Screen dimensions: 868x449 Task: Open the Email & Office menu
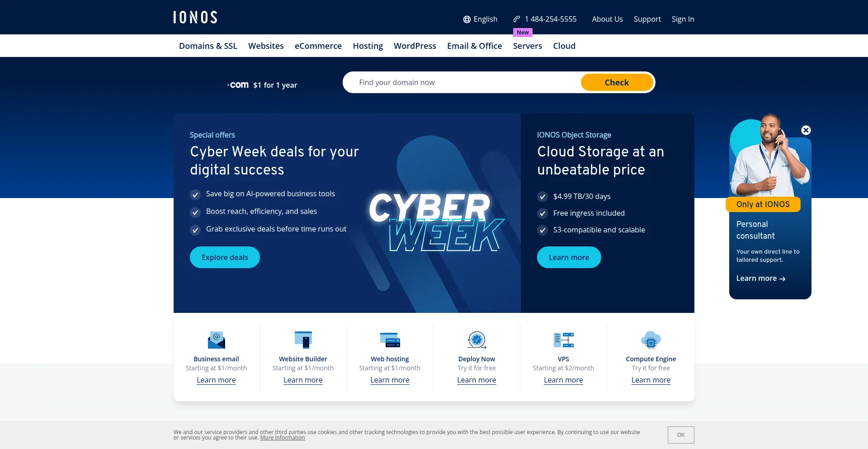tap(474, 46)
